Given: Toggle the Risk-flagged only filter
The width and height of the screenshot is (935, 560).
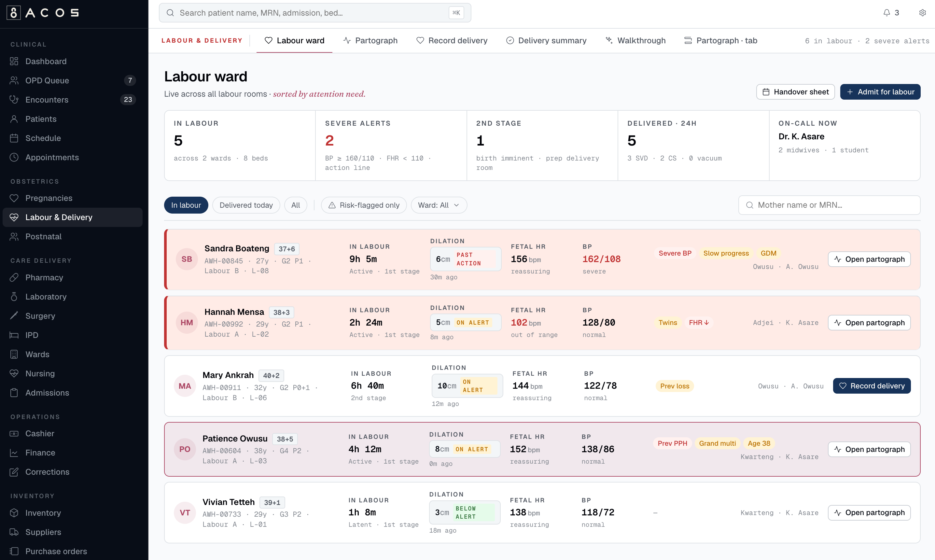Looking at the screenshot, I should point(364,205).
